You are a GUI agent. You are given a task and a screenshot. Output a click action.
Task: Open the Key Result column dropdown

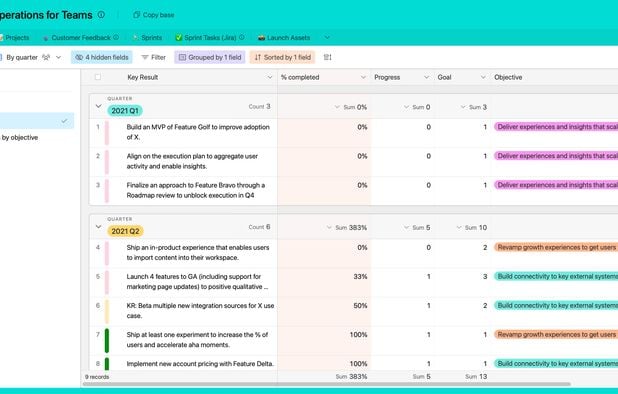click(x=270, y=77)
